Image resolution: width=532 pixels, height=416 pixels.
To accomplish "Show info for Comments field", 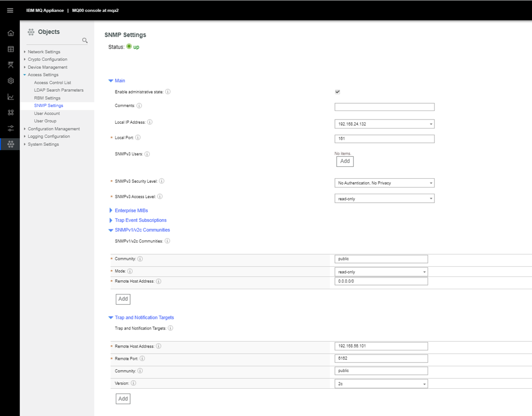I will pyautogui.click(x=139, y=106).
